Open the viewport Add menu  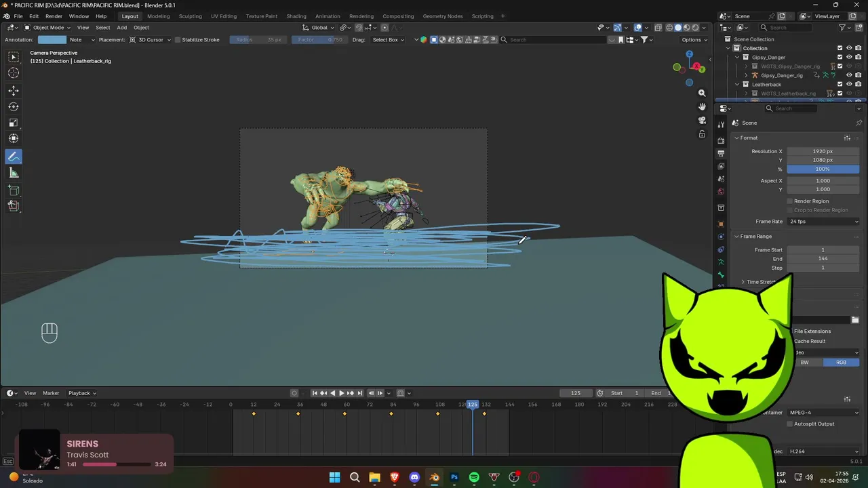point(121,28)
